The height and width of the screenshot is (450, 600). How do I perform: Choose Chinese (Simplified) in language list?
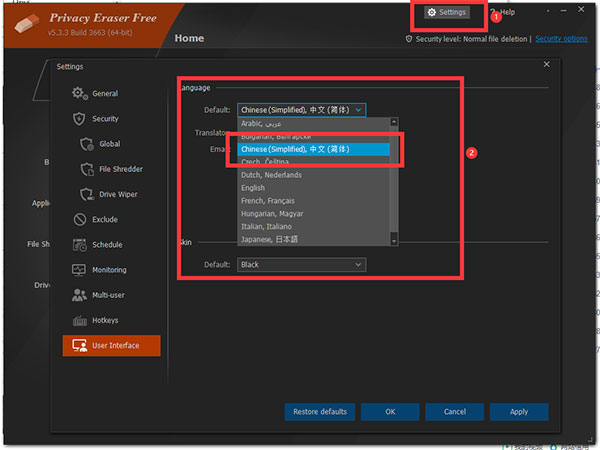[313, 149]
